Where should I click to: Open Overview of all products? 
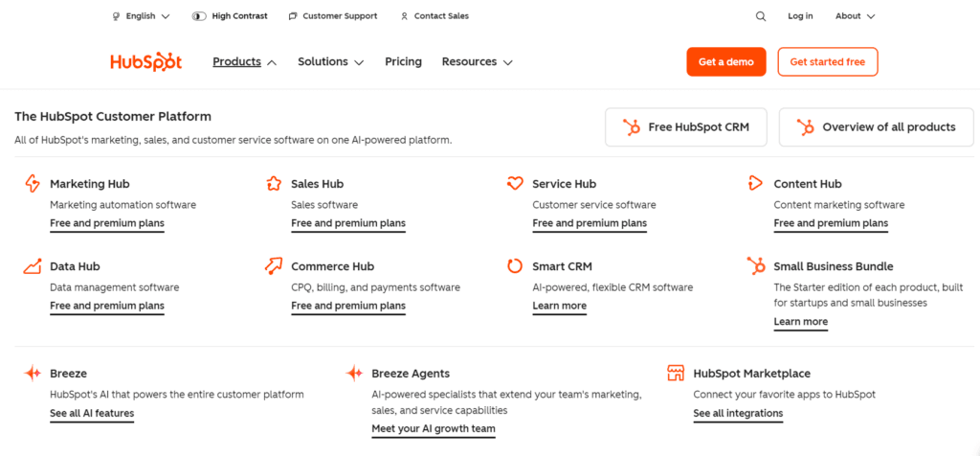click(877, 127)
